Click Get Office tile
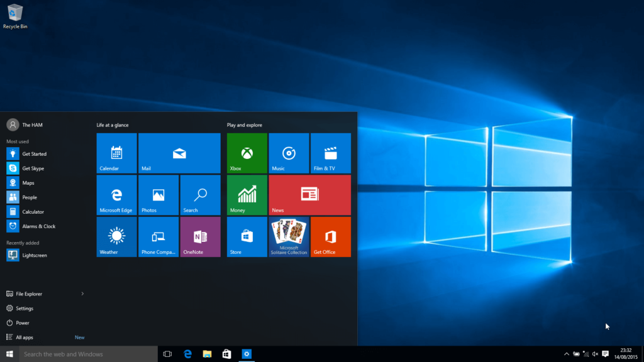This screenshot has height=362, width=644. (x=330, y=237)
